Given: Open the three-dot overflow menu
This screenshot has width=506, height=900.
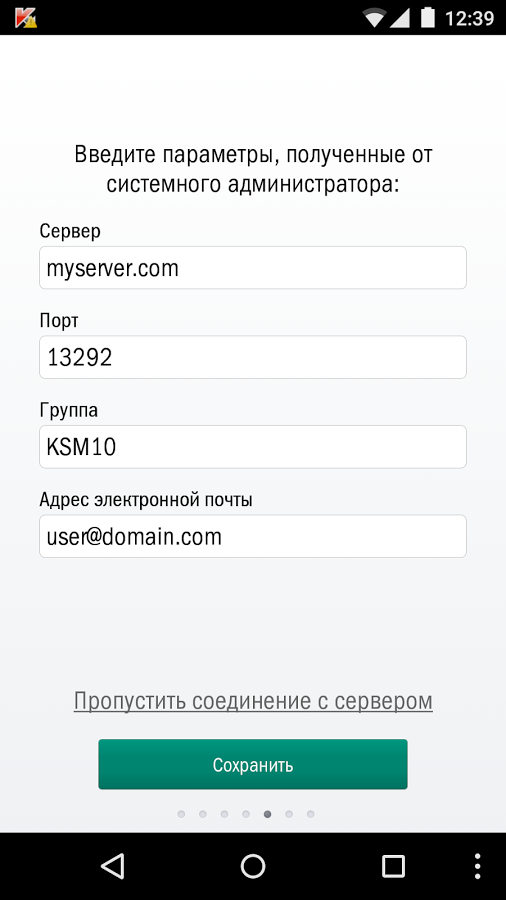Looking at the screenshot, I should click(x=478, y=866).
